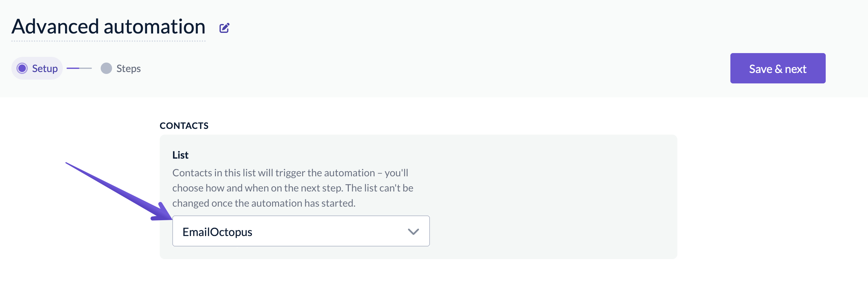This screenshot has height=285, width=868.
Task: Open the EmailOctopus list dropdown
Action: click(x=301, y=231)
